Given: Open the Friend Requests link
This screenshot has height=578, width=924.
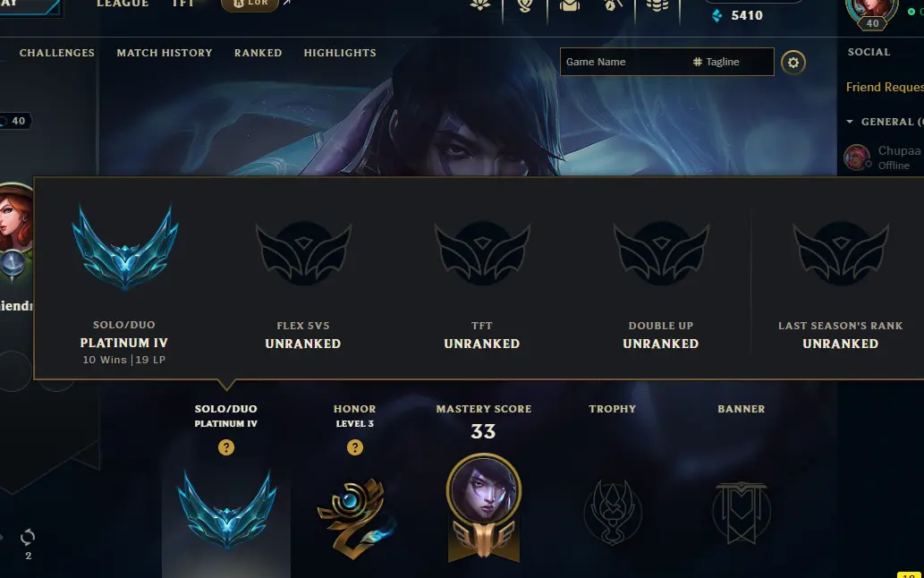Looking at the screenshot, I should click(x=885, y=87).
